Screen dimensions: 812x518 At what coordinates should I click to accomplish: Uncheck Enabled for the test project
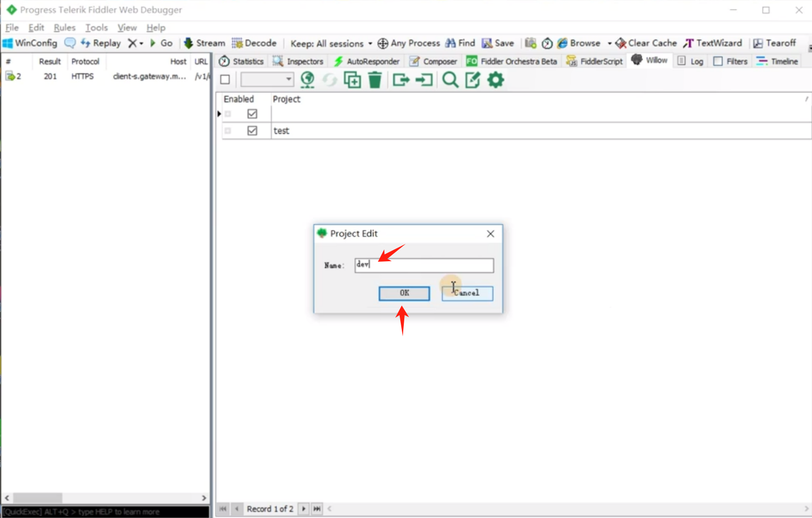point(252,131)
